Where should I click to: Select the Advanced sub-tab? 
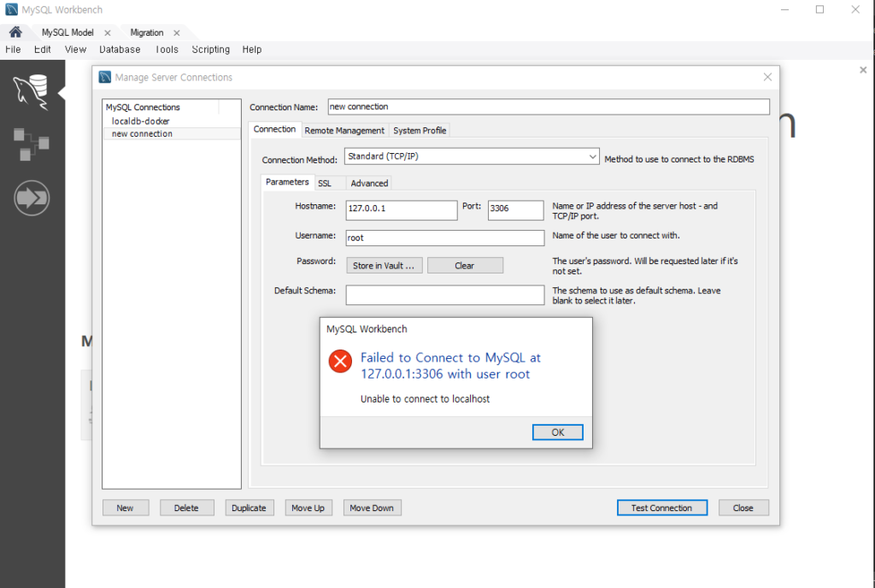click(369, 183)
